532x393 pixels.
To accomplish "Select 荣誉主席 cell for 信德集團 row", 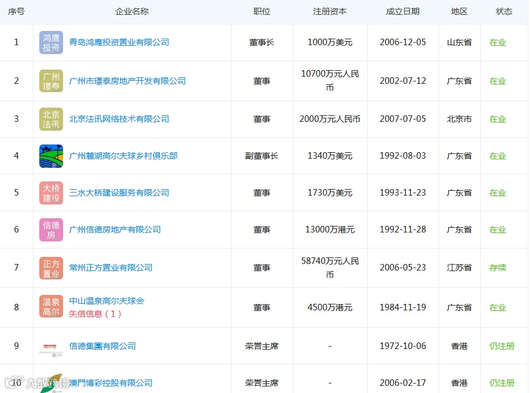I will (x=262, y=346).
